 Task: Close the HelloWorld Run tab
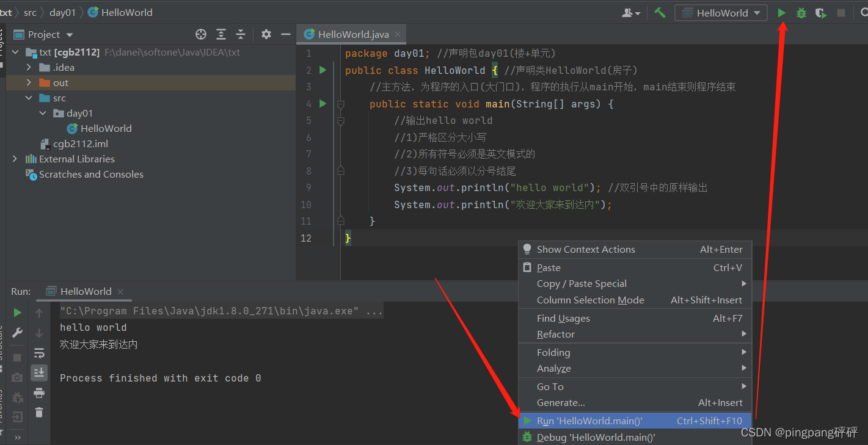[x=120, y=292]
